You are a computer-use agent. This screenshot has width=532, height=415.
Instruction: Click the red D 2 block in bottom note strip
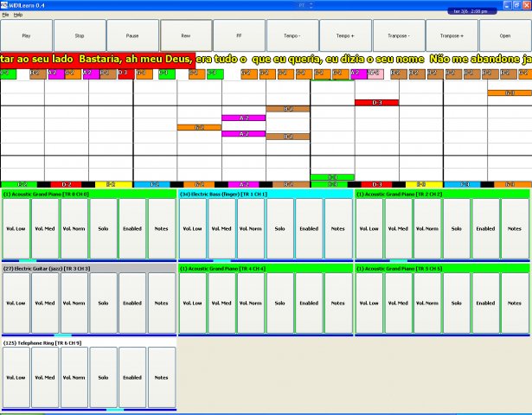coord(66,184)
